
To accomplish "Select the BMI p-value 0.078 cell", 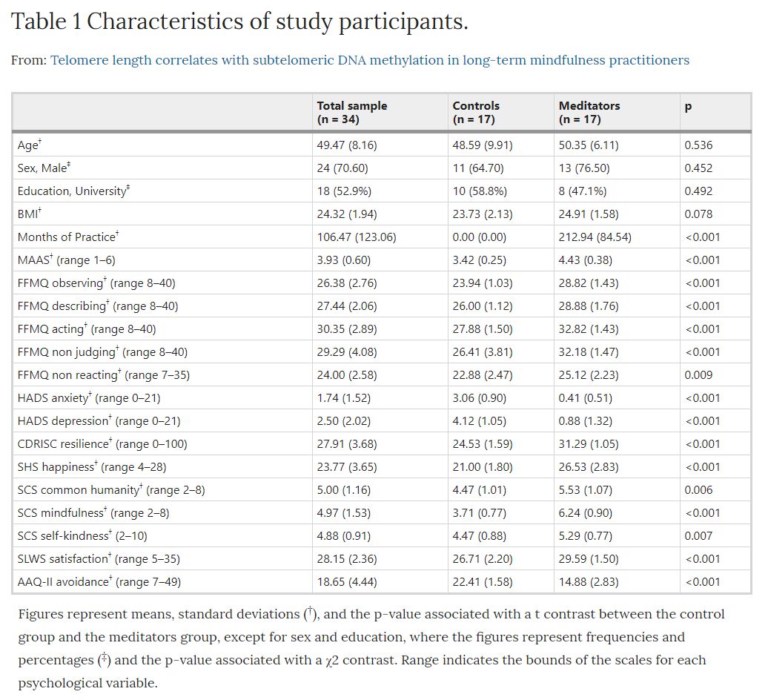I will 698,214.
